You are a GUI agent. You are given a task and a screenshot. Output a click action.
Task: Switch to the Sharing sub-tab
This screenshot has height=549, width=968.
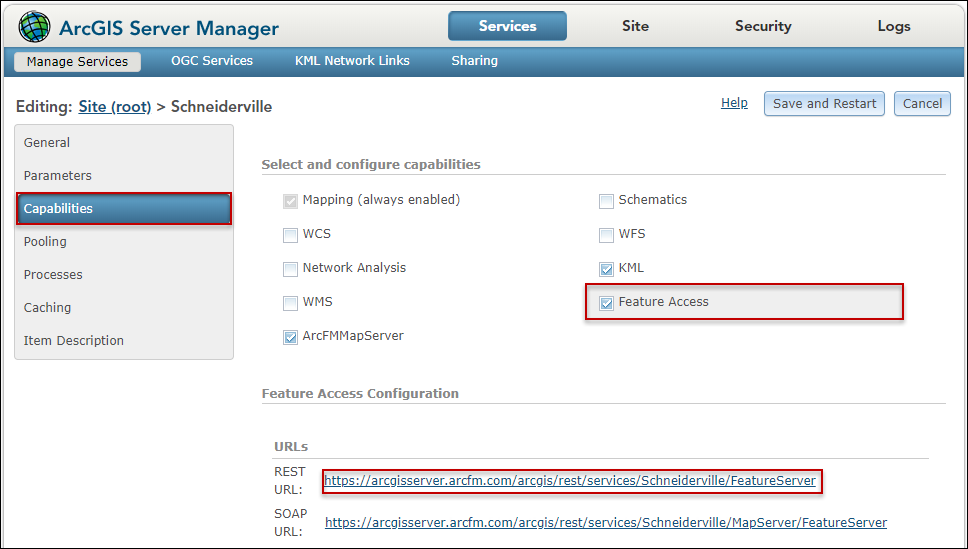[474, 61]
